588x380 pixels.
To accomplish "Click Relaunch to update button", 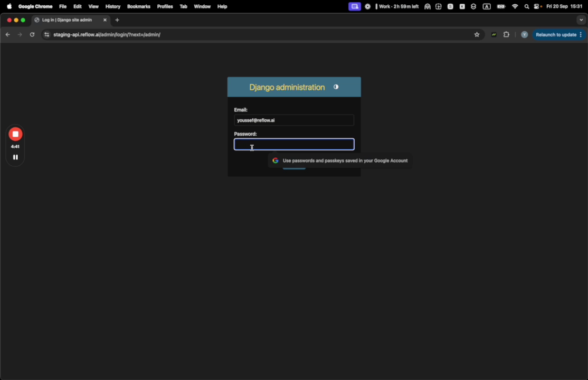I will click(556, 34).
